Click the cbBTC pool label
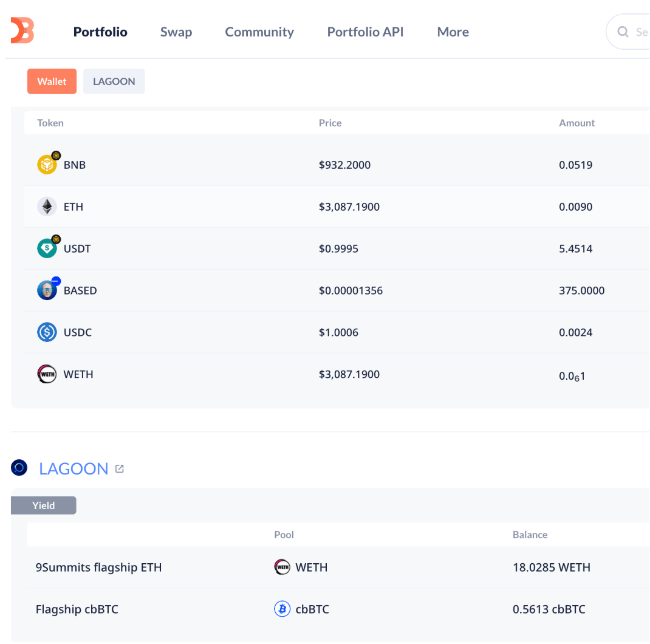The height and width of the screenshot is (644, 650). (x=312, y=609)
